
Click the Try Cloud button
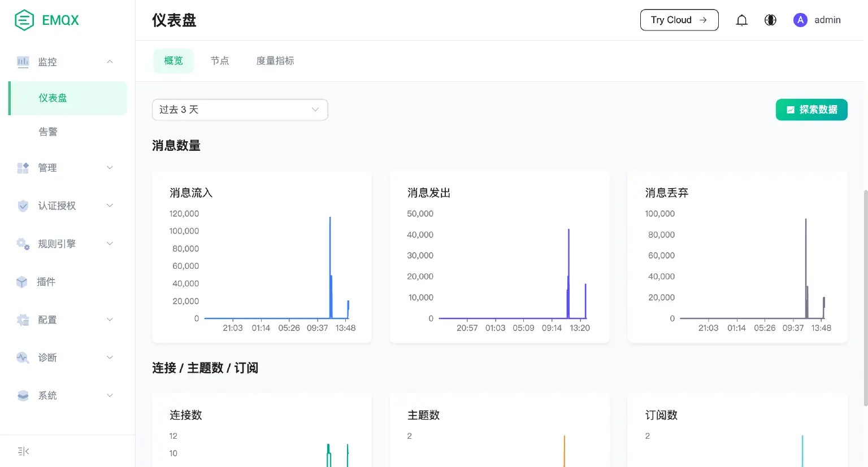pyautogui.click(x=679, y=20)
